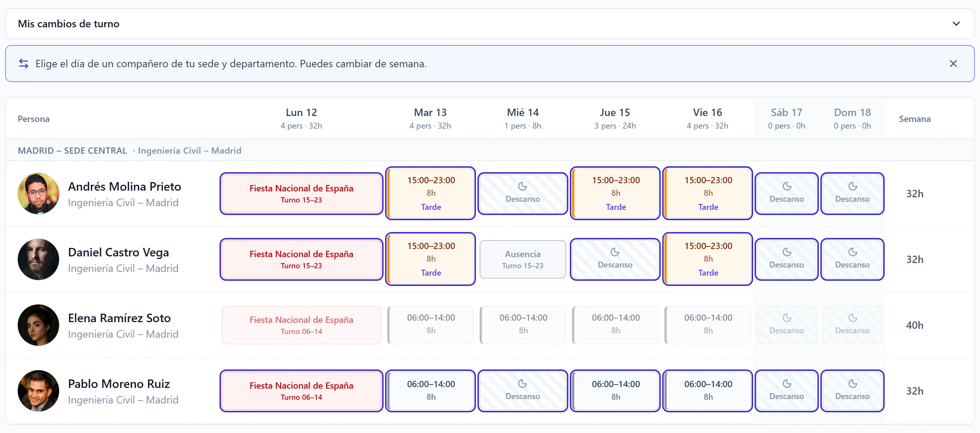The height and width of the screenshot is (433, 980).
Task: Select Andrés Molina's Fiesta Nacional de España cell
Action: (301, 193)
